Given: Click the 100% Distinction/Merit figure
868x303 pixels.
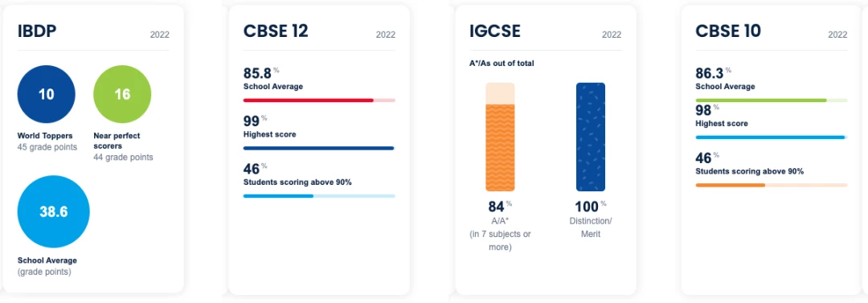Looking at the screenshot, I should [x=591, y=207].
